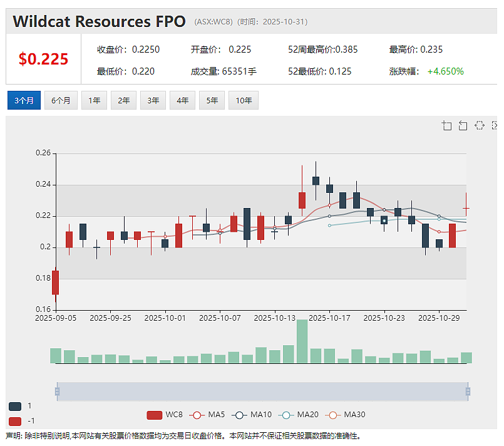Viewport: 504px width, 446px height.
Task: Click the 声明 disclaimer text at bottom
Action: pyautogui.click(x=184, y=436)
